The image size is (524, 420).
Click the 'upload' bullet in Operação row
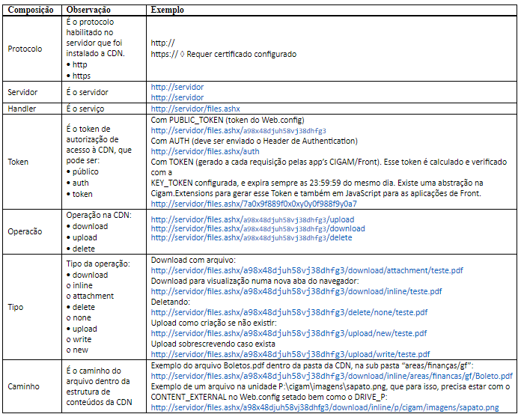tap(82, 237)
